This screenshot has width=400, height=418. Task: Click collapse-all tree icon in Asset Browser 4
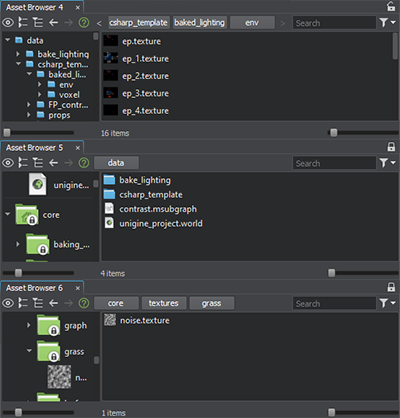pos(23,23)
